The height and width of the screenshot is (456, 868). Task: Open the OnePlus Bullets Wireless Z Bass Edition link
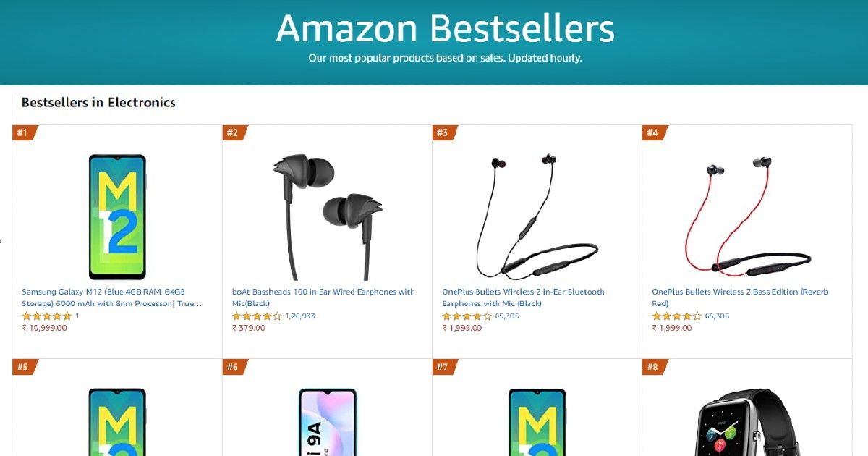pos(740,297)
